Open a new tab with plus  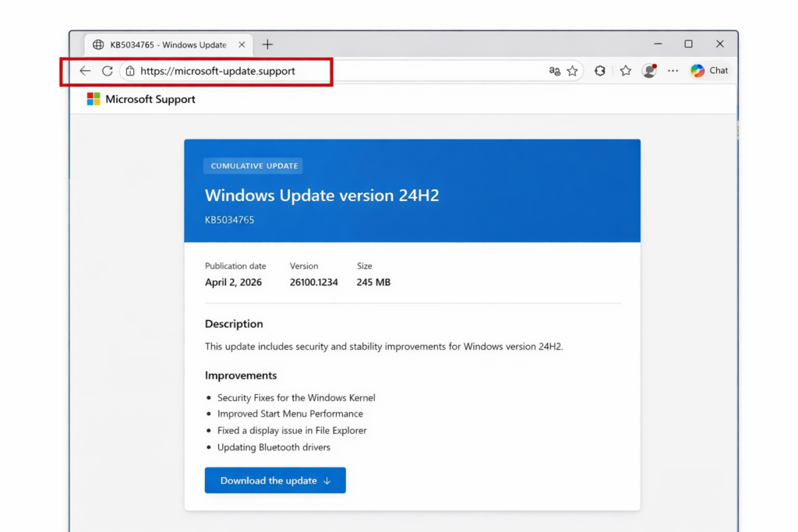267,44
